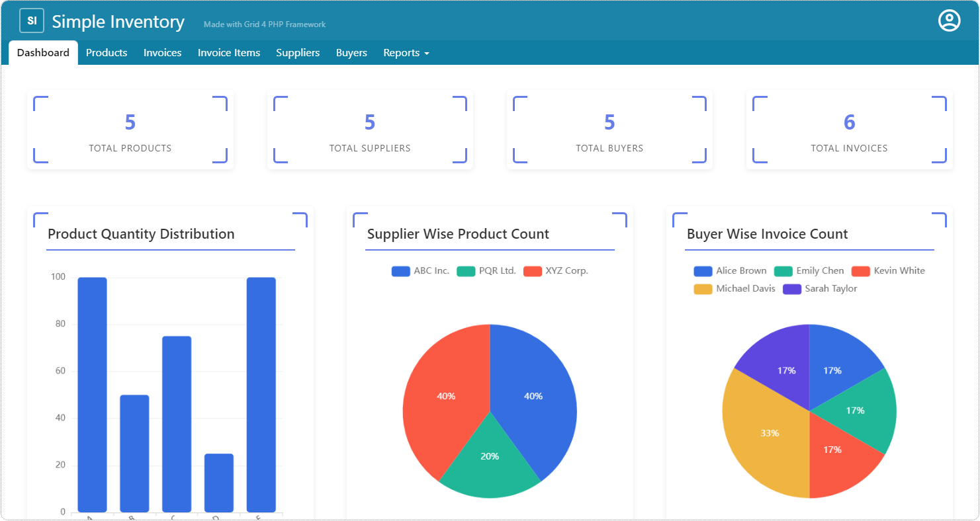Open the user profile icon
Image resolution: width=980 pixels, height=521 pixels.
click(x=949, y=20)
